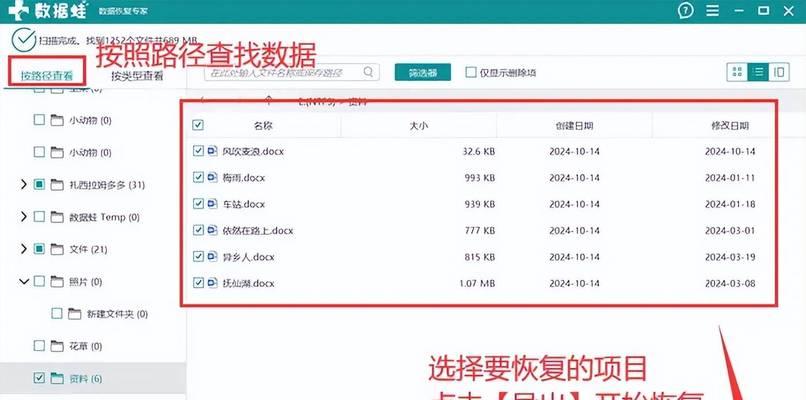Toggle checkbox of 扎西拉姆多多 folder
This screenshot has height=400, width=806.
point(39,185)
